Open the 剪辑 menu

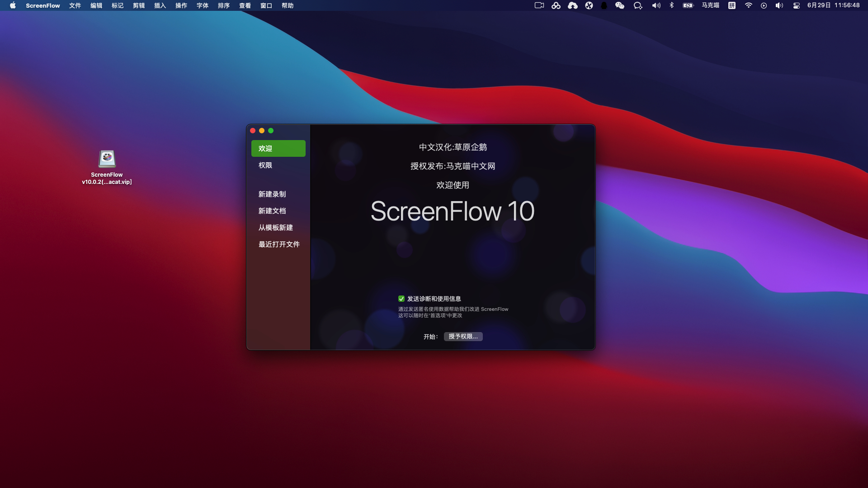(139, 5)
